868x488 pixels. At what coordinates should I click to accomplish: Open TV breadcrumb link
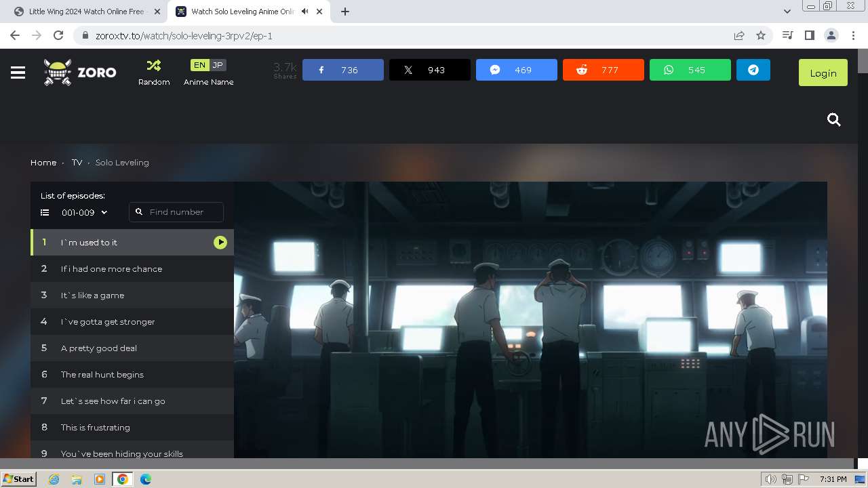coord(77,163)
